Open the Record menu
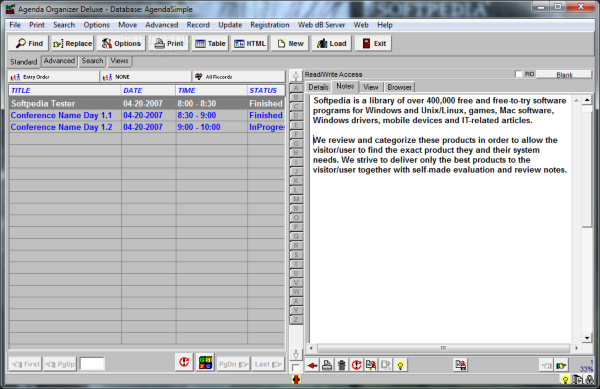This screenshot has height=389, width=600. coord(198,25)
